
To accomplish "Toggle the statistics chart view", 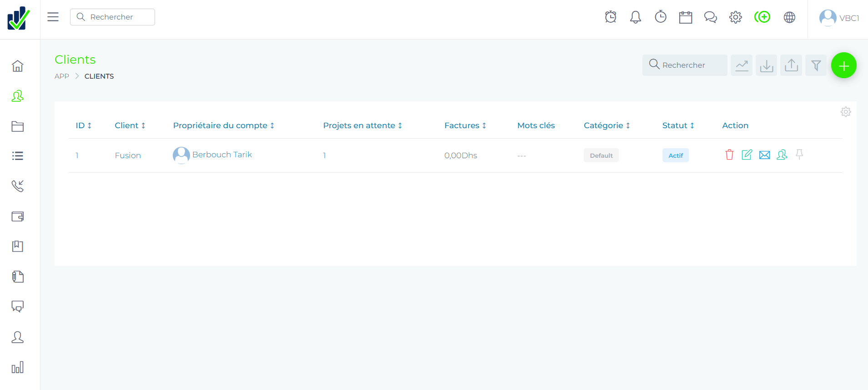I will (x=742, y=65).
